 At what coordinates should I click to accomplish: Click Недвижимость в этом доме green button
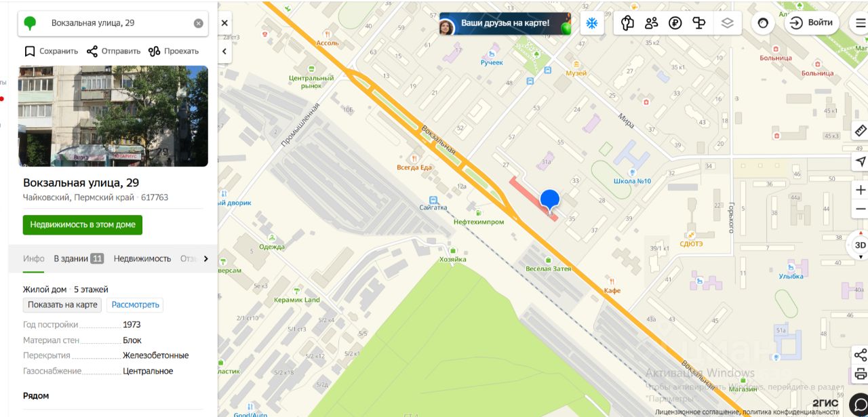(83, 224)
